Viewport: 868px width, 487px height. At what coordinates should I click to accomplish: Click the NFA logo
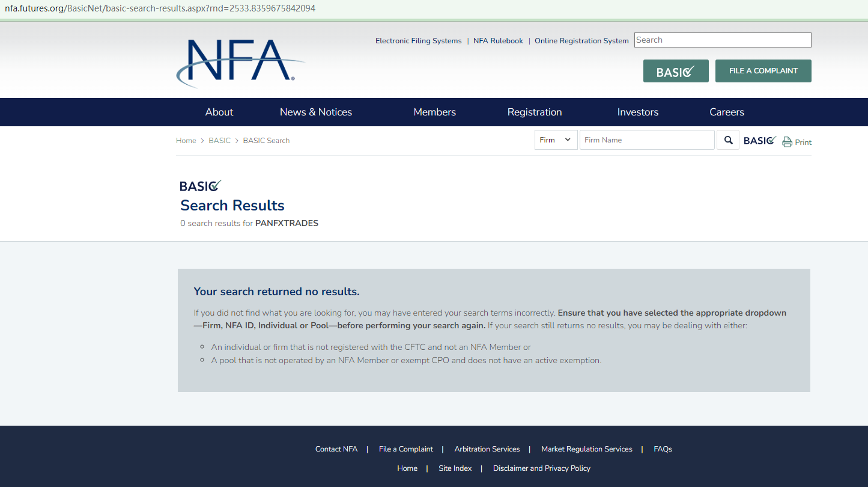[x=240, y=63]
